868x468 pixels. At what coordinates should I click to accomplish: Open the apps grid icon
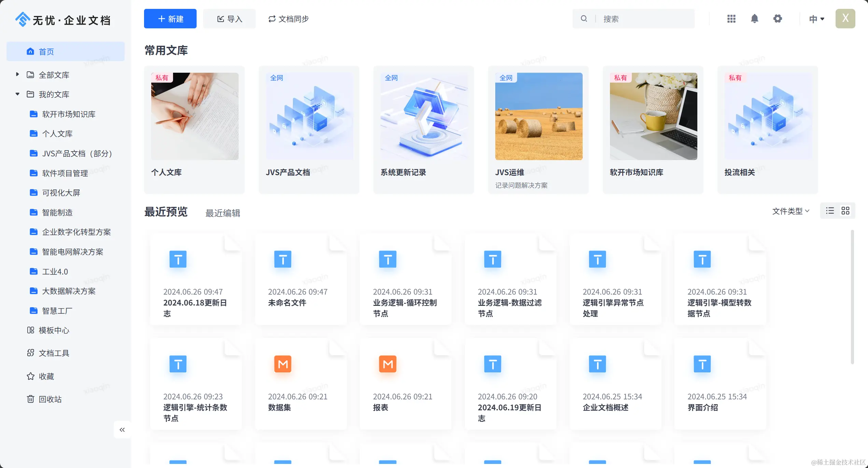(x=731, y=19)
